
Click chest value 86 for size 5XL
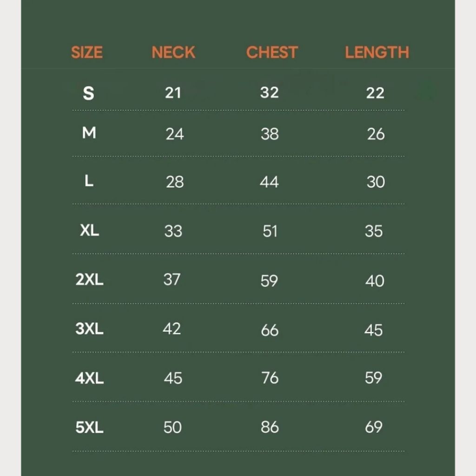270,427
